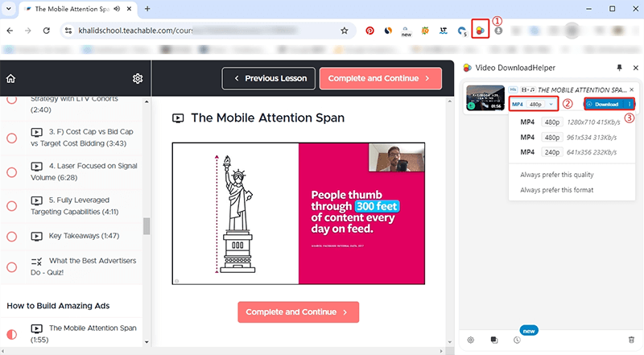Mark Fully Leveraged Targeting Capabilities complete
This screenshot has height=355, width=644.
point(12,206)
